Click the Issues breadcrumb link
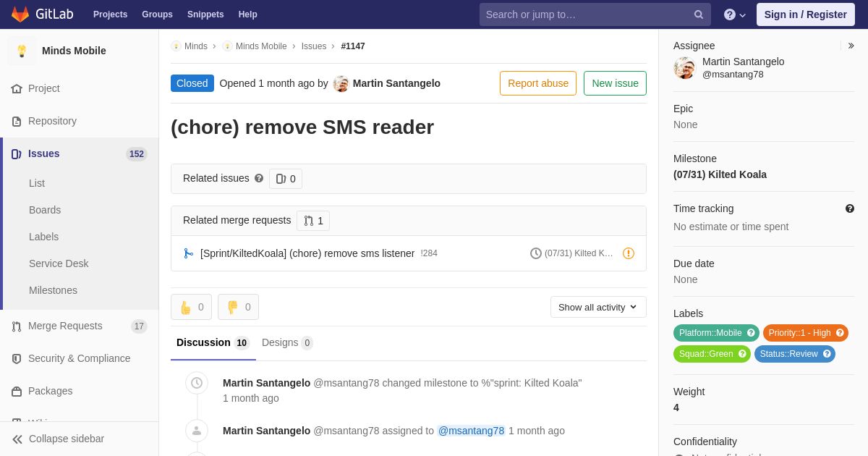The image size is (868, 456). tap(314, 46)
